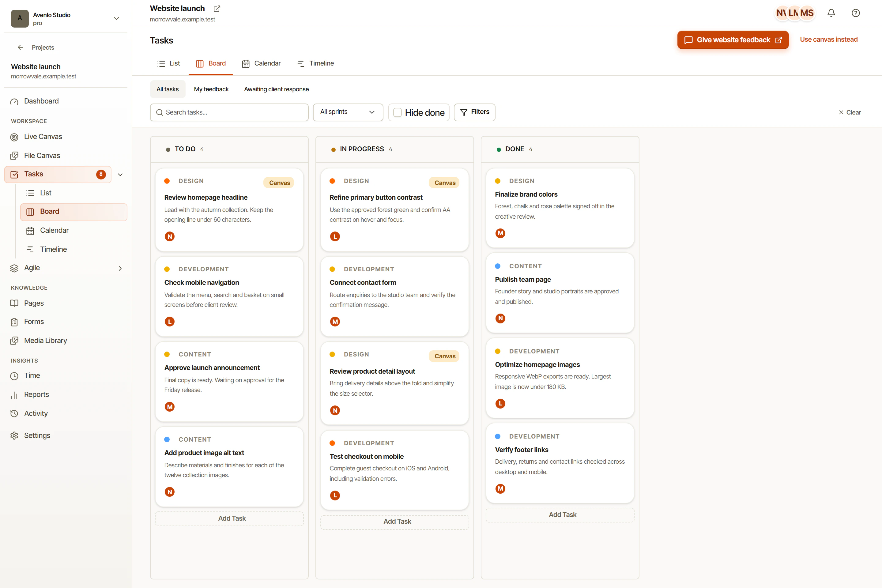Add Task in the To Do column
This screenshot has height=588, width=882.
[229, 518]
